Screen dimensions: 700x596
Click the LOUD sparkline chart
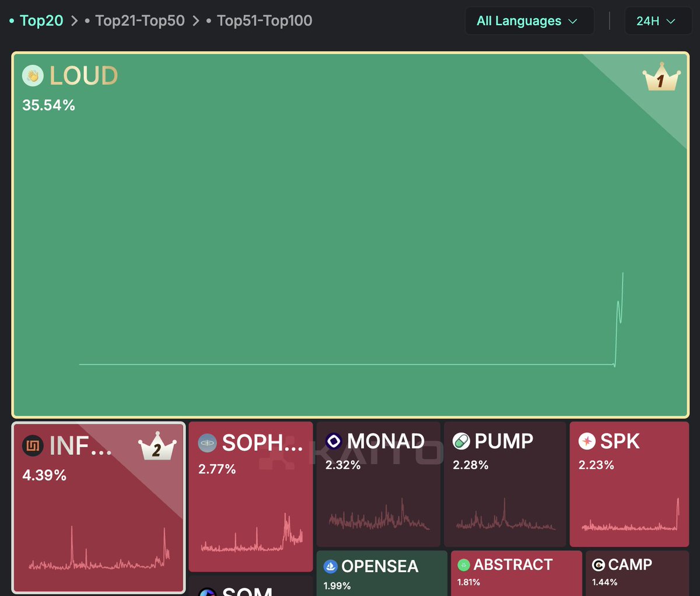pyautogui.click(x=351, y=319)
